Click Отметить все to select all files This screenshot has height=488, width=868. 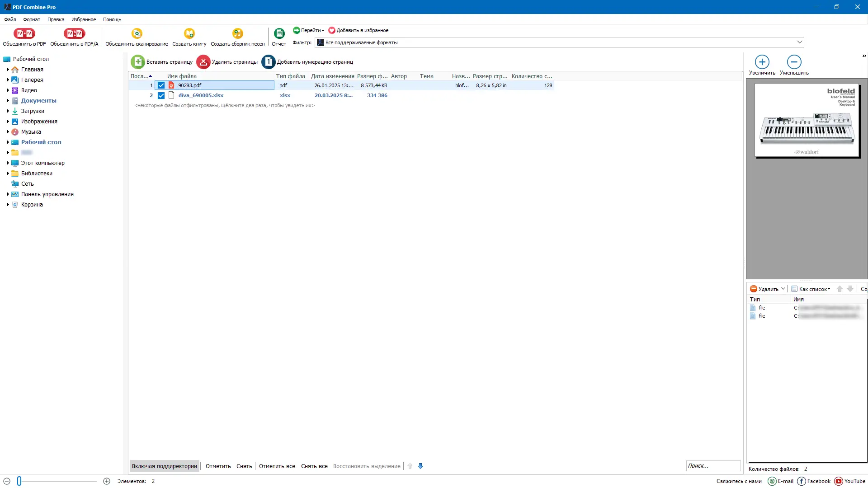click(277, 466)
